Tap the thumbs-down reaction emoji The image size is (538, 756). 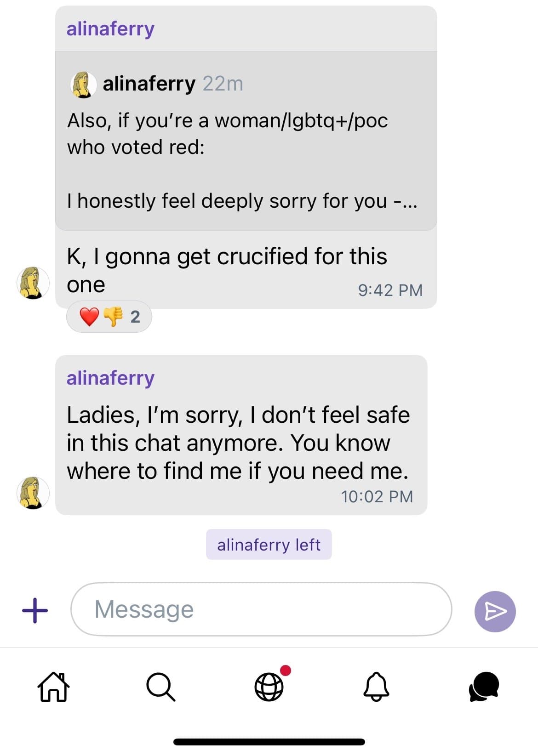tap(113, 317)
